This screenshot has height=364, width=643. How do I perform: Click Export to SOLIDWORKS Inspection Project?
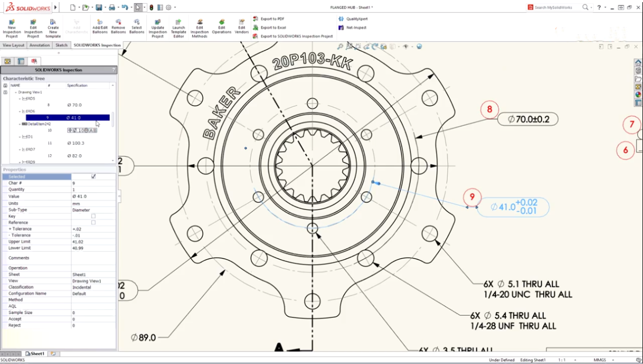293,36
